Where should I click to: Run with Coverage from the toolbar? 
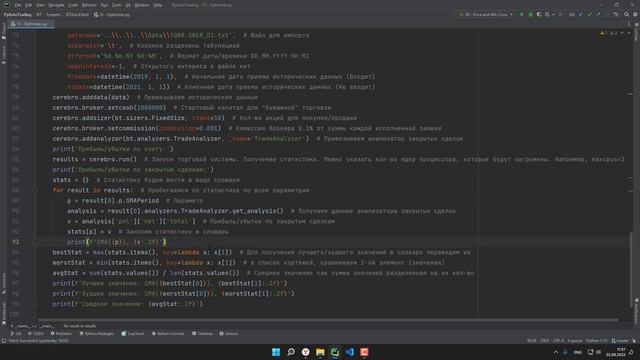539,14
